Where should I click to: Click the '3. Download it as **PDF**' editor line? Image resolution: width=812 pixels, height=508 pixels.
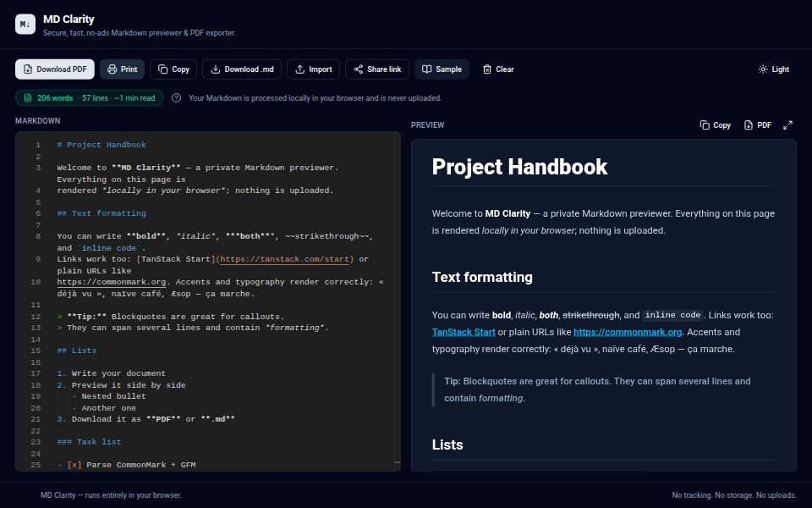point(146,419)
